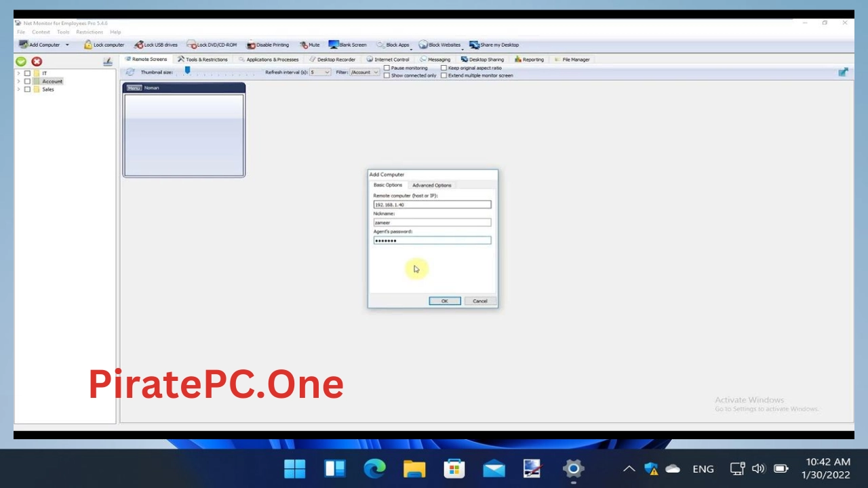Tick the Sales group checkbox
Screen dimensions: 868x488
point(27,89)
